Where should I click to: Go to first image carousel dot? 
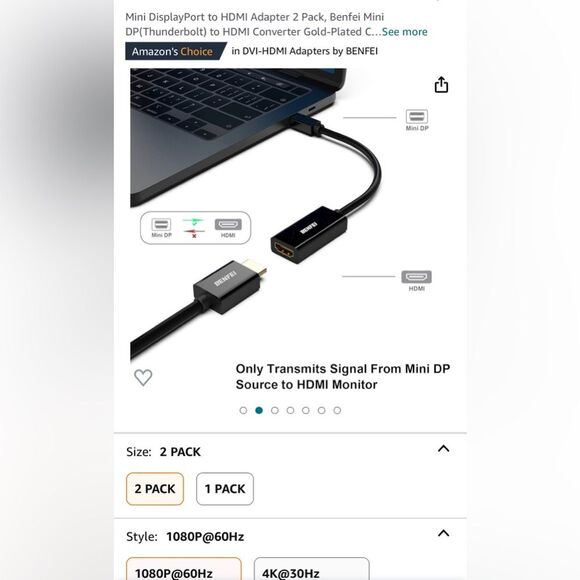click(x=243, y=410)
